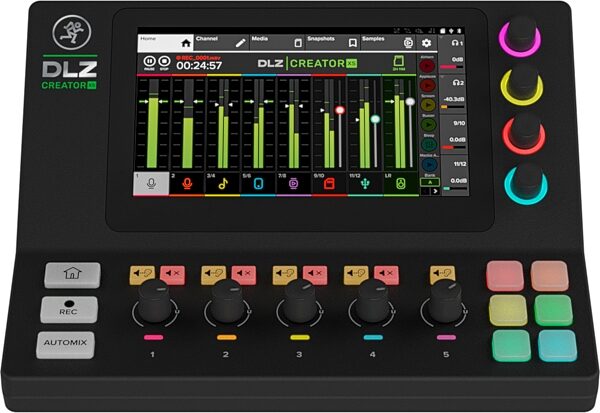This screenshot has width=600, height=413.
Task: Expand the headphone 1 panel arrow
Action: 442,38
